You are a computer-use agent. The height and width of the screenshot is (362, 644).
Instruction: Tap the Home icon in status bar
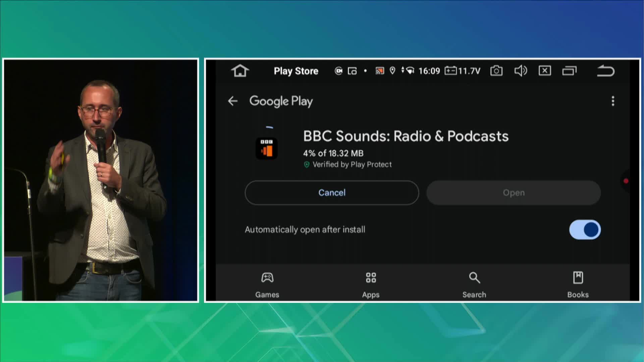click(240, 71)
